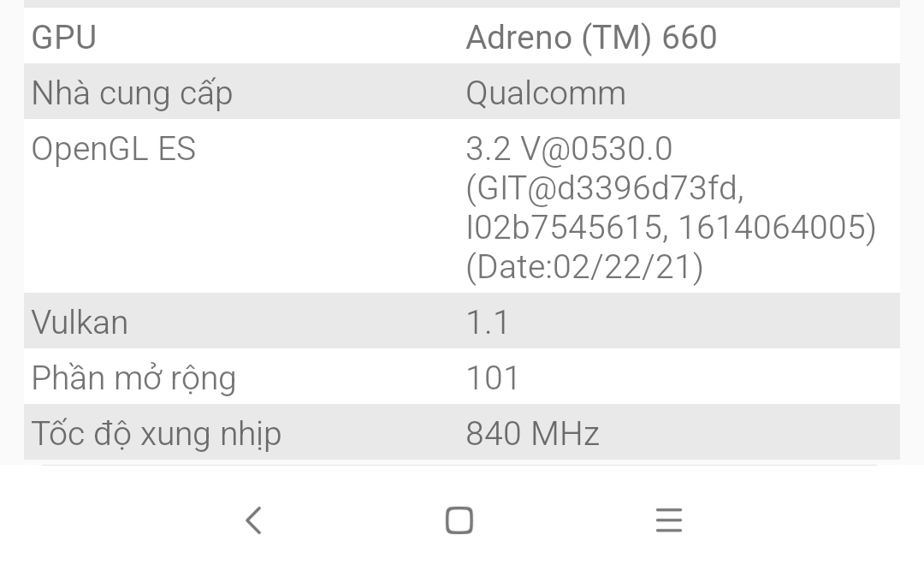Click the 3.2 V@0530.0 version text
Screen dimensions: 924x576
(569, 149)
